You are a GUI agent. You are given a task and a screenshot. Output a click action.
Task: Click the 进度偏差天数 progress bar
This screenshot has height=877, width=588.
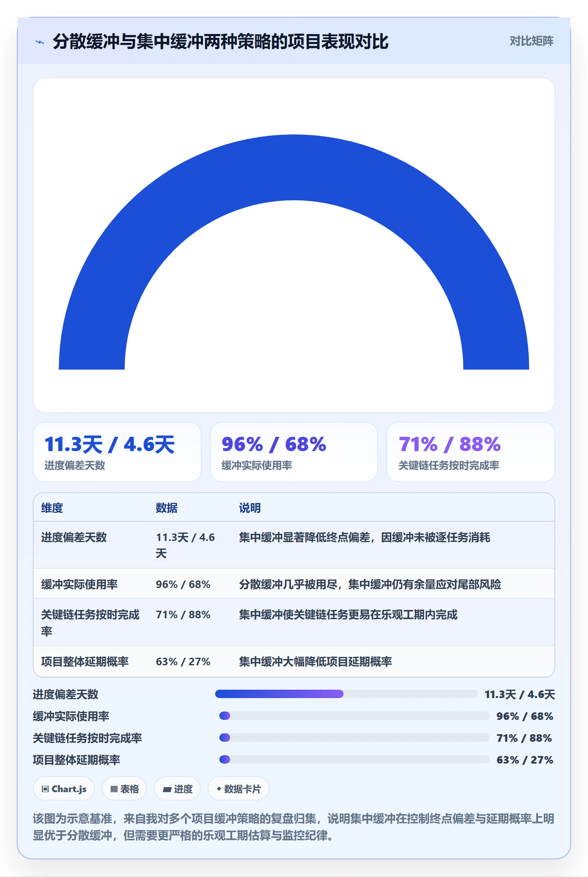tap(346, 694)
